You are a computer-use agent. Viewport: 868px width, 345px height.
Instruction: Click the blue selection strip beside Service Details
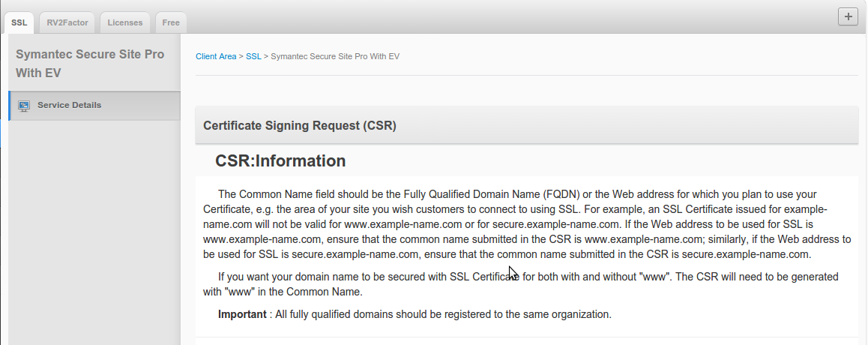10,106
